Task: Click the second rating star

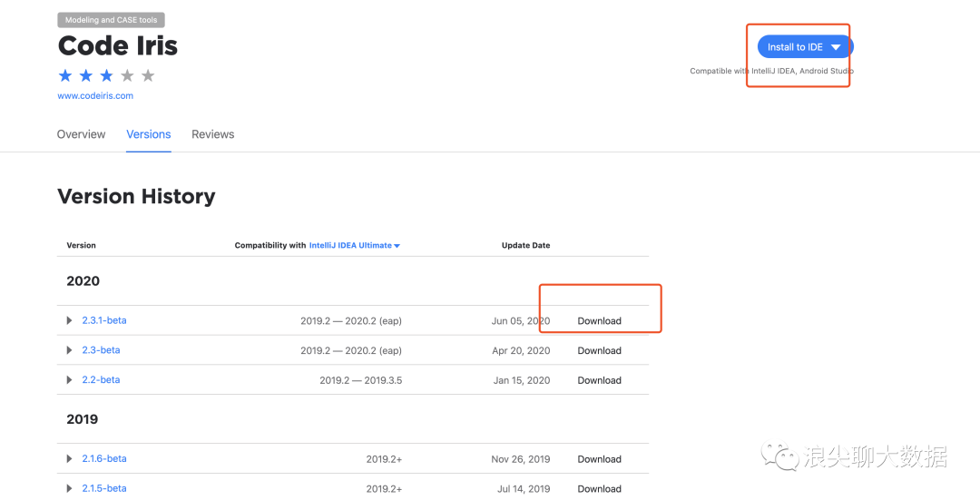Action: (x=86, y=75)
